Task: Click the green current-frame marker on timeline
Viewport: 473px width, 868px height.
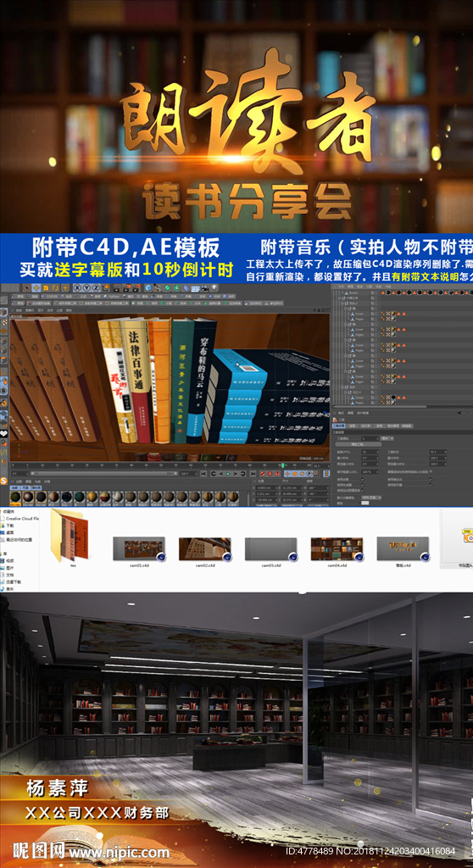Action: coord(283,465)
